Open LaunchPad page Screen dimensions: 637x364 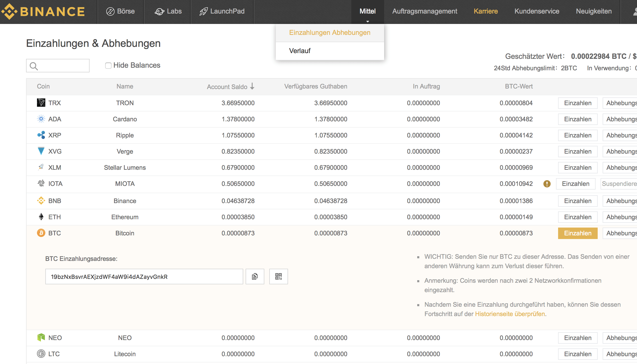[222, 11]
